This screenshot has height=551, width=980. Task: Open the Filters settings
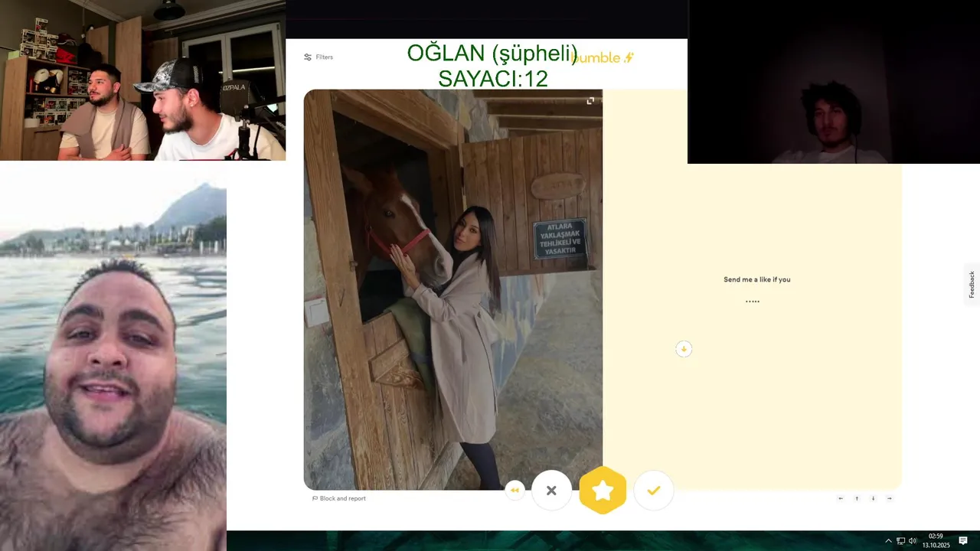point(318,57)
